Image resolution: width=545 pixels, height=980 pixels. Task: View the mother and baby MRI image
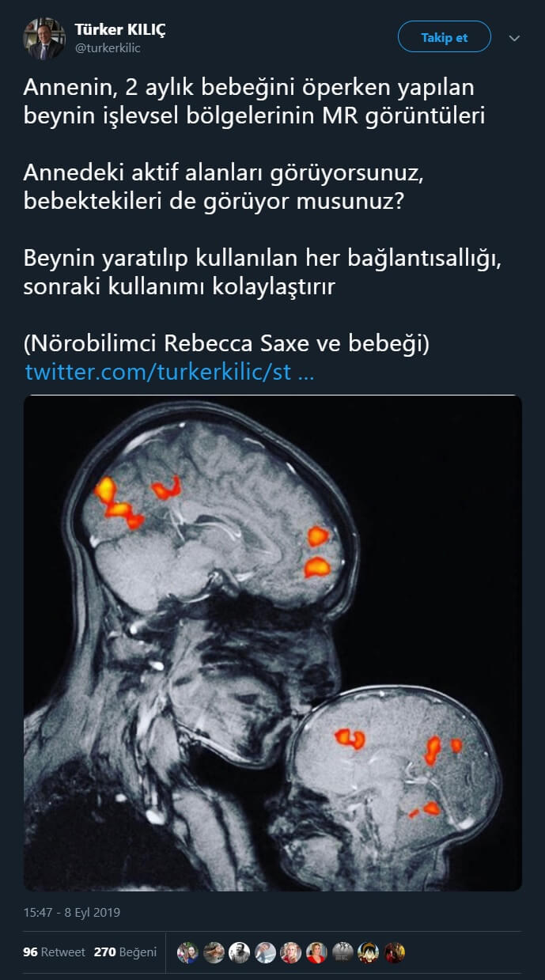(273, 643)
